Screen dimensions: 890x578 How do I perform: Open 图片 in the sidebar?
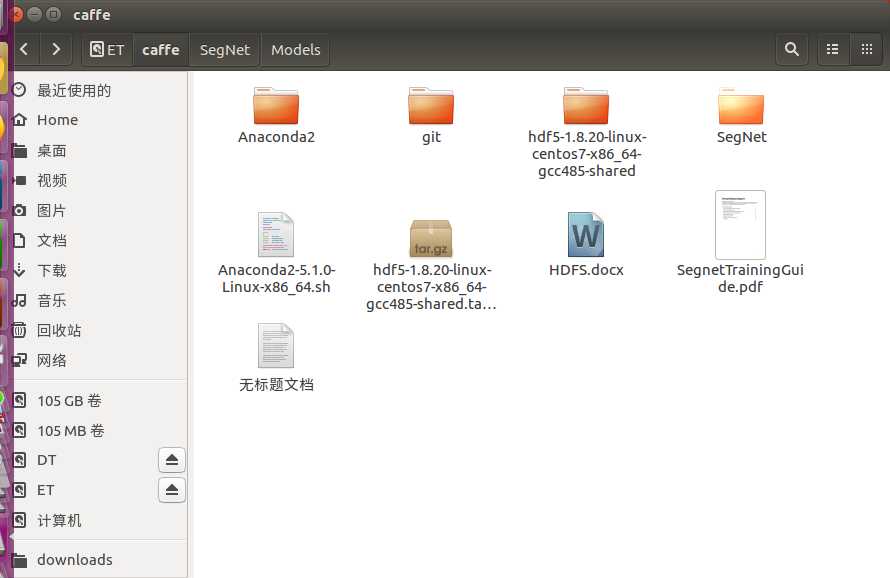(x=100, y=211)
